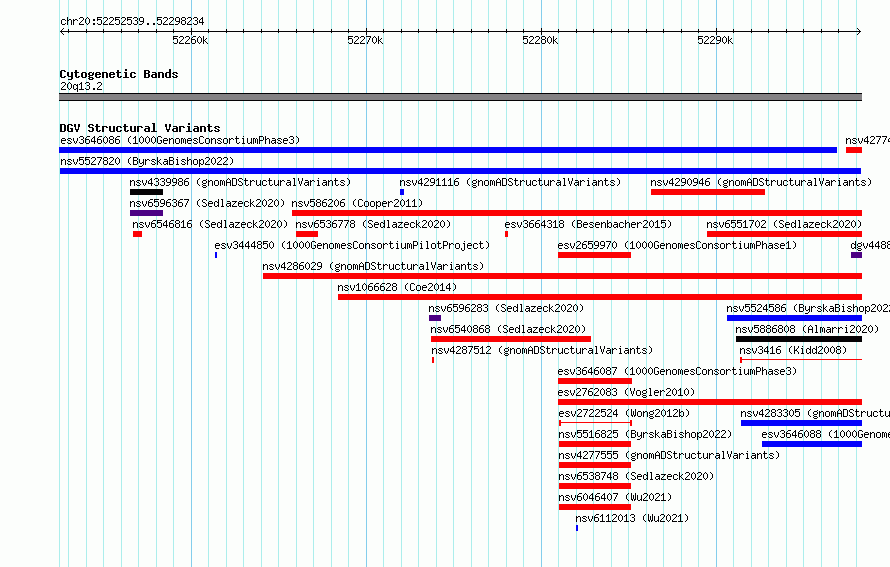Open the nsv6546816 Sedlazeck2020 label
The image size is (890, 567).
pyautogui.click(x=210, y=224)
